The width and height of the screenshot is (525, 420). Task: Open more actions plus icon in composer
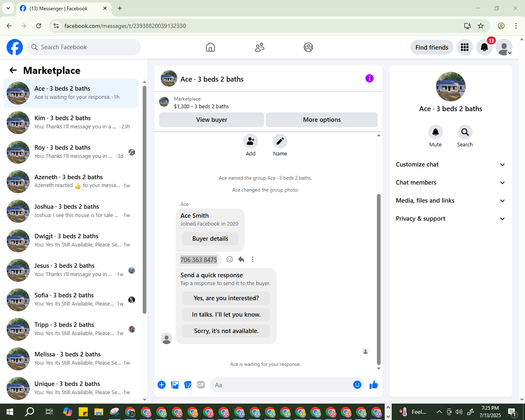(162, 385)
